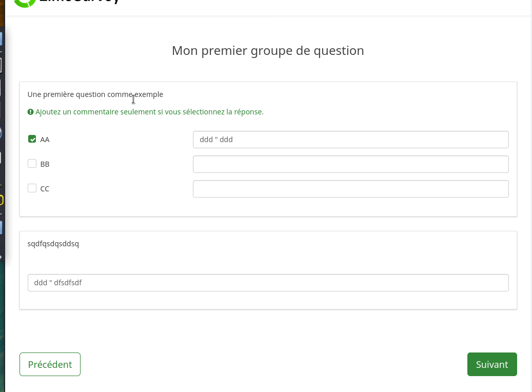
Task: Click the yellow-outlined icon in the left dock
Action: pos(2,200)
